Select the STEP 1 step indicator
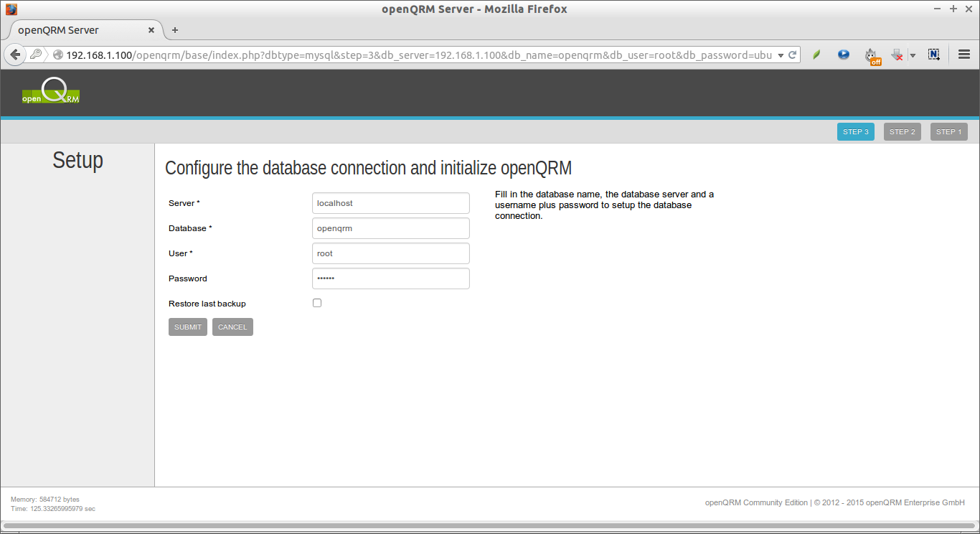This screenshot has height=534, width=980. (948, 131)
